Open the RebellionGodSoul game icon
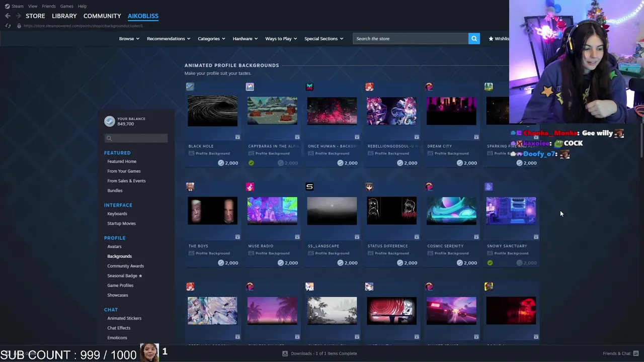This screenshot has height=362, width=644. (369, 87)
